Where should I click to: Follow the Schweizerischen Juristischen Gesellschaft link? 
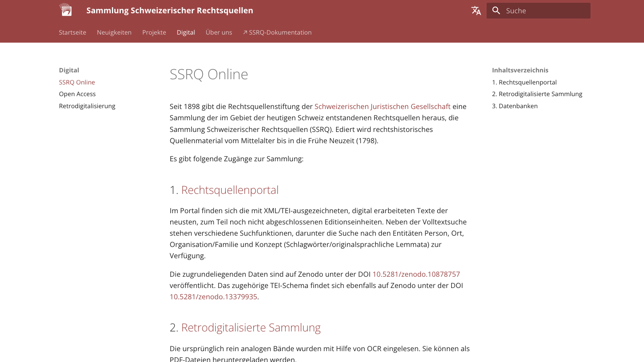tap(382, 106)
